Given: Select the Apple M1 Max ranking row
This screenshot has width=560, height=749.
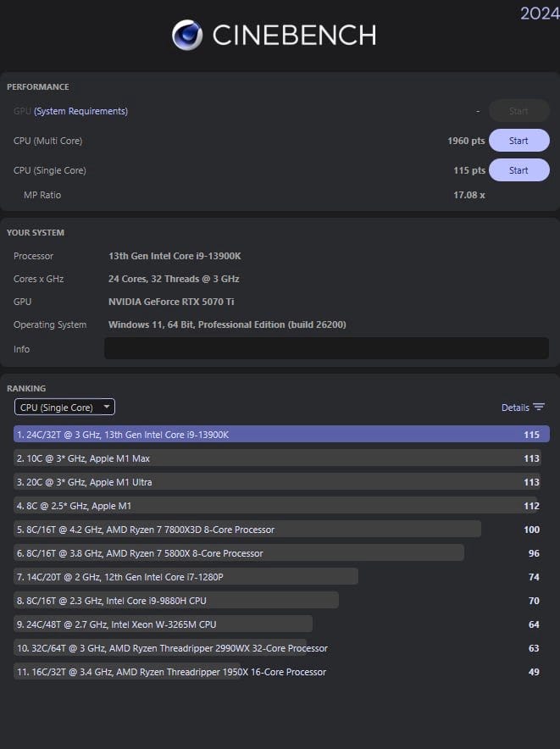Looking at the screenshot, I should [276, 458].
